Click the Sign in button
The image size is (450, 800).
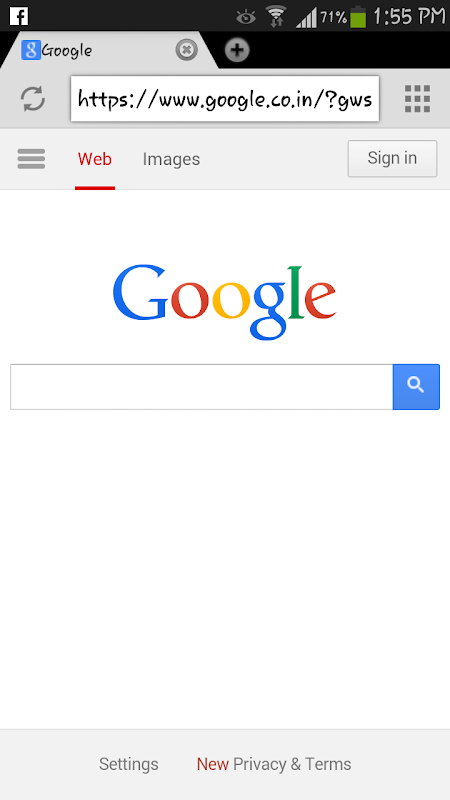392,159
